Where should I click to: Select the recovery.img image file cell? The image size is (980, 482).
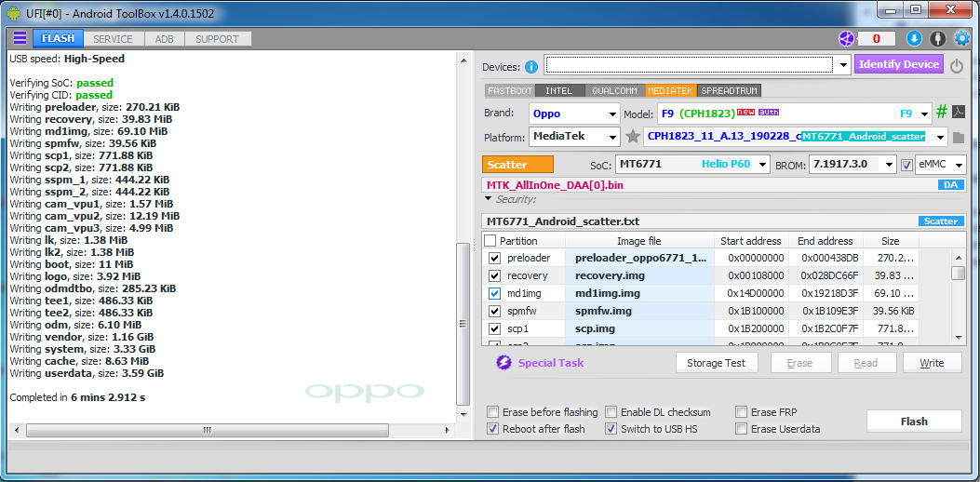click(639, 275)
